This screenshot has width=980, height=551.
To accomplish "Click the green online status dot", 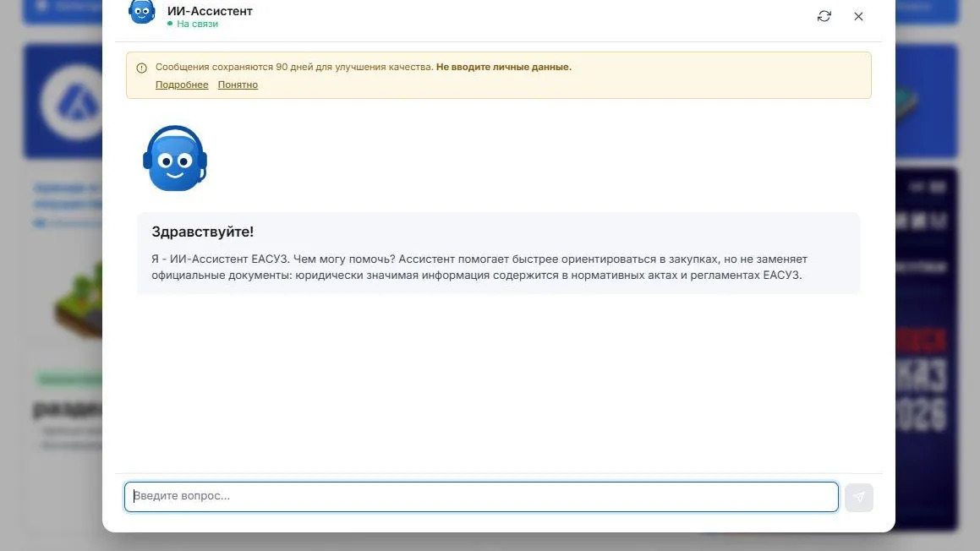I will [x=170, y=24].
